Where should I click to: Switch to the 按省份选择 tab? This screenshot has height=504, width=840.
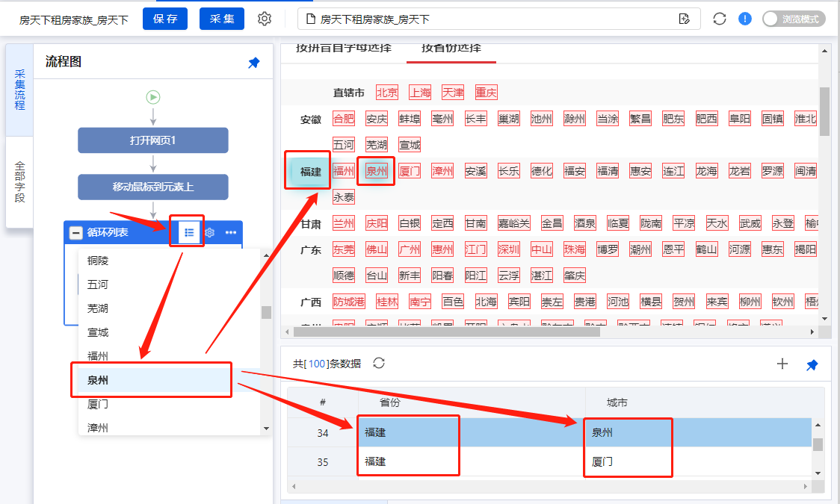pyautogui.click(x=451, y=48)
